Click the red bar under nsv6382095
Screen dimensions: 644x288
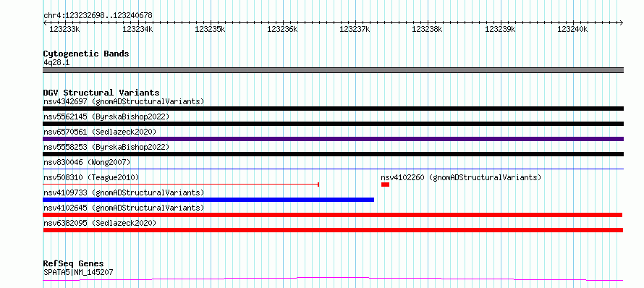tap(333, 230)
